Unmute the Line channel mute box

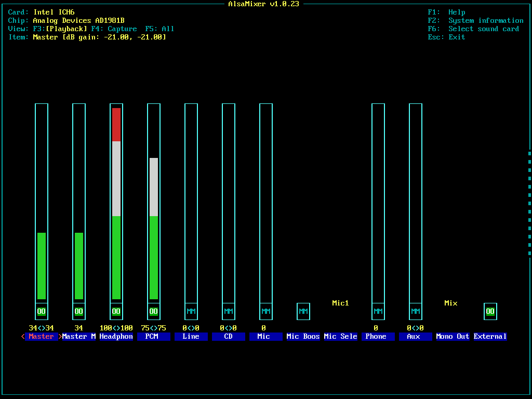coord(191,311)
